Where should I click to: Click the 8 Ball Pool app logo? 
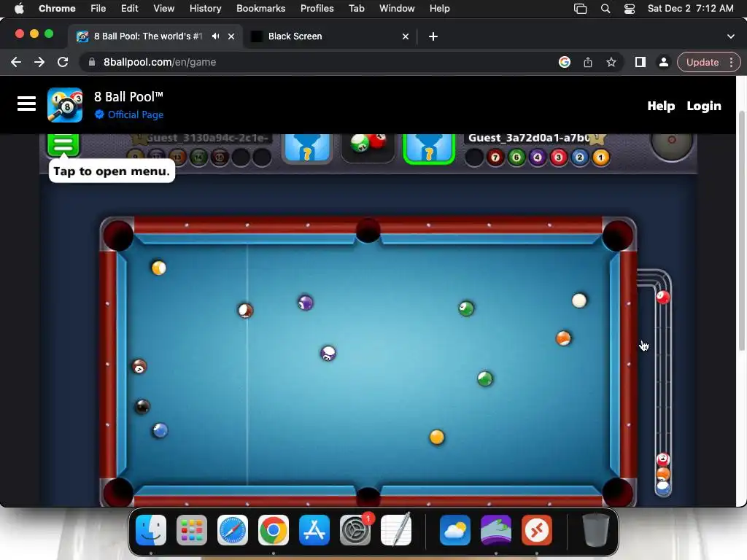pyautogui.click(x=65, y=105)
